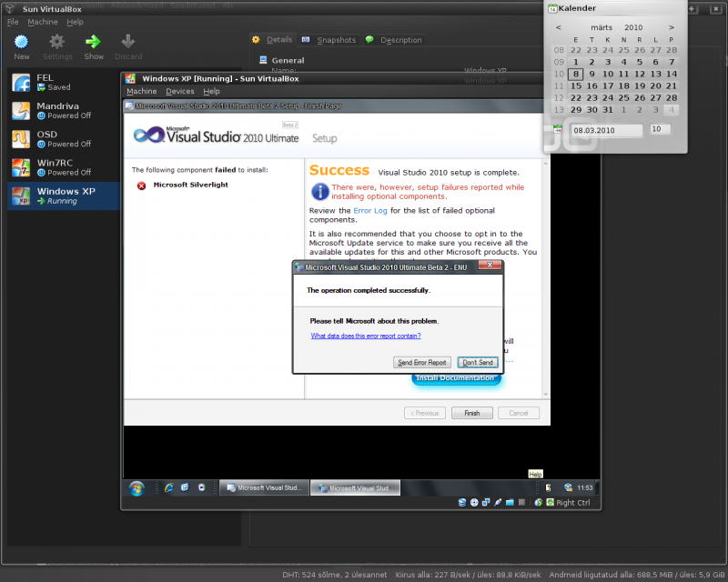728x582 pixels.
Task: Open the 2010 year selector in Kalender
Action: coord(633,27)
